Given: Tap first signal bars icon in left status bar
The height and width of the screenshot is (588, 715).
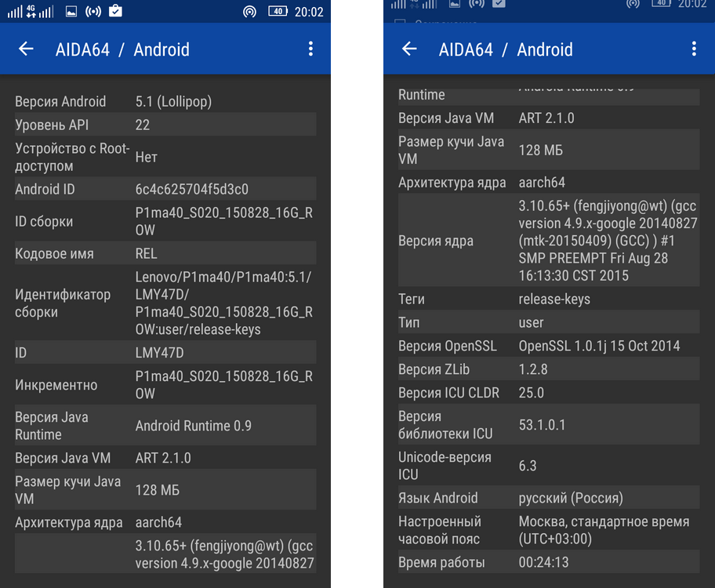Looking at the screenshot, I should (x=15, y=12).
